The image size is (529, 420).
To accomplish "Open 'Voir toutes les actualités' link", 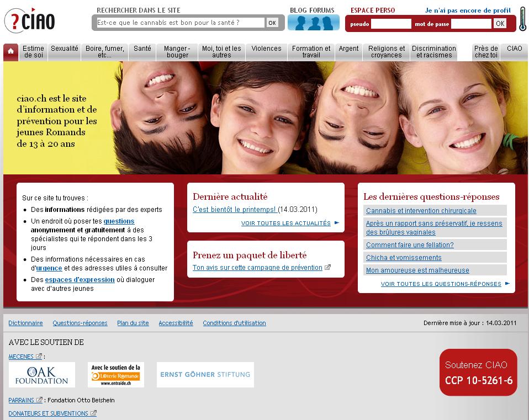I will [285, 224].
